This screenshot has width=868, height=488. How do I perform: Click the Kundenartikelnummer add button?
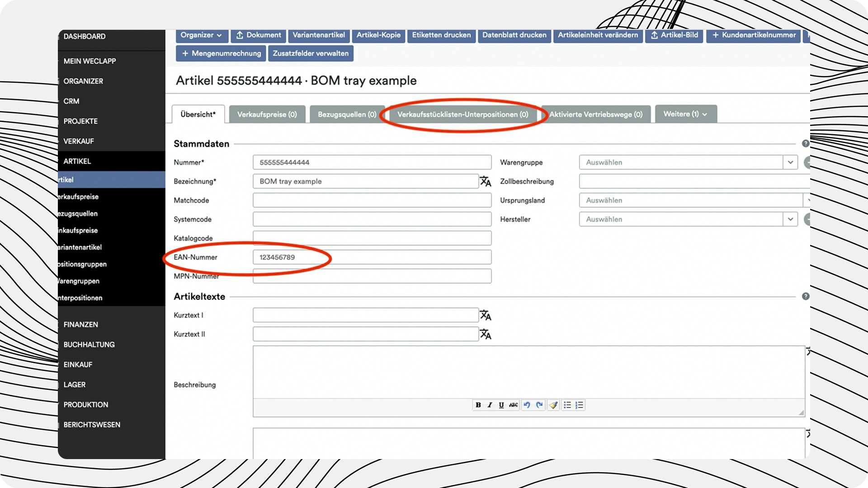click(x=754, y=35)
